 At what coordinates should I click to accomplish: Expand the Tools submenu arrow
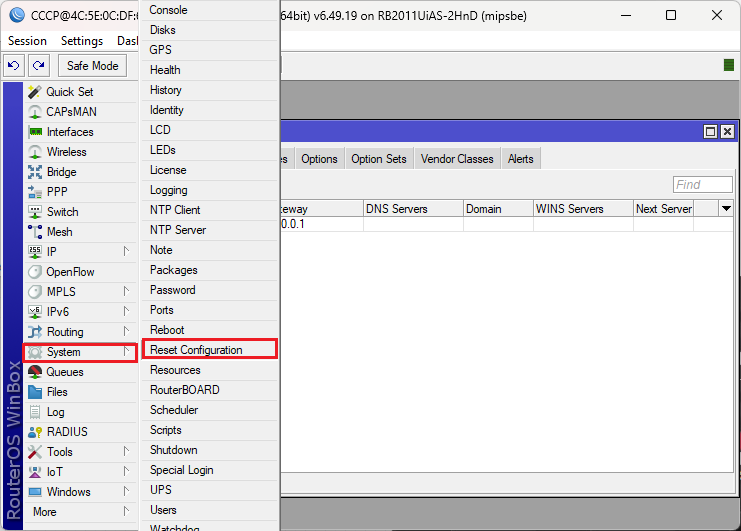pyautogui.click(x=126, y=451)
